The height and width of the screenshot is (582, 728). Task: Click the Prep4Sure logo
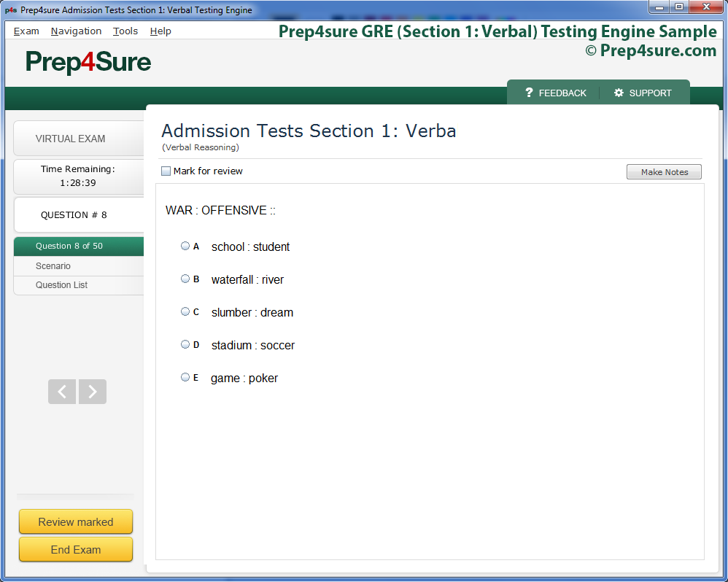pos(88,62)
